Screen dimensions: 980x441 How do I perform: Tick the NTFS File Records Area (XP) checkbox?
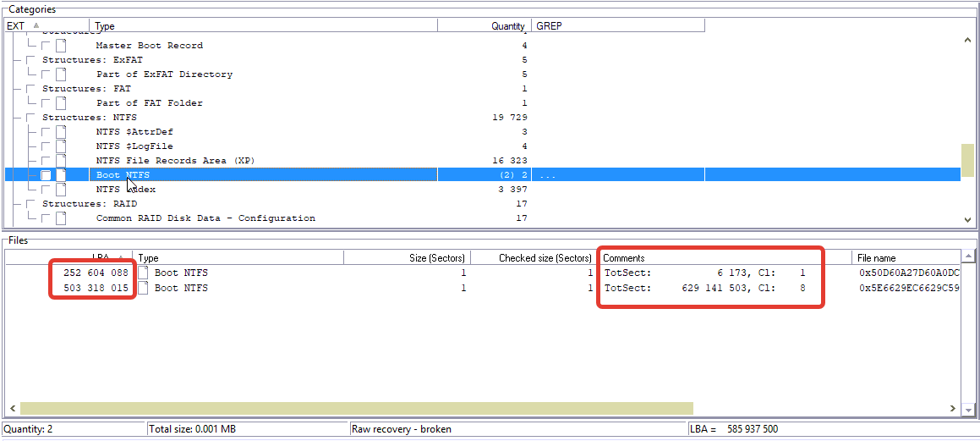coord(46,161)
